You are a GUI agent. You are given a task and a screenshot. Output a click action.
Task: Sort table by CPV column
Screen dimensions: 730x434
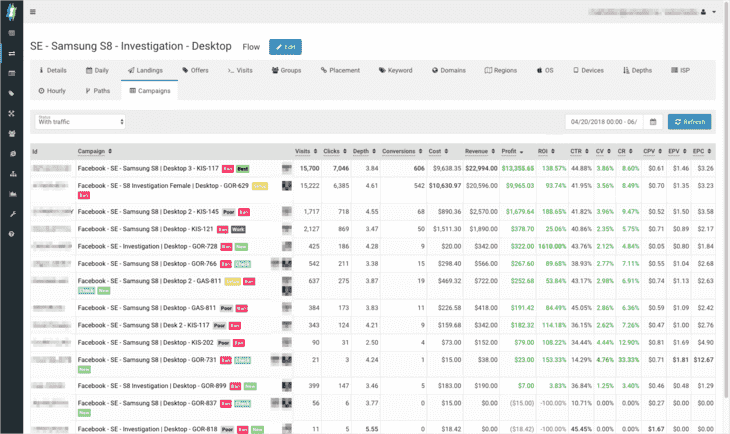click(652, 151)
